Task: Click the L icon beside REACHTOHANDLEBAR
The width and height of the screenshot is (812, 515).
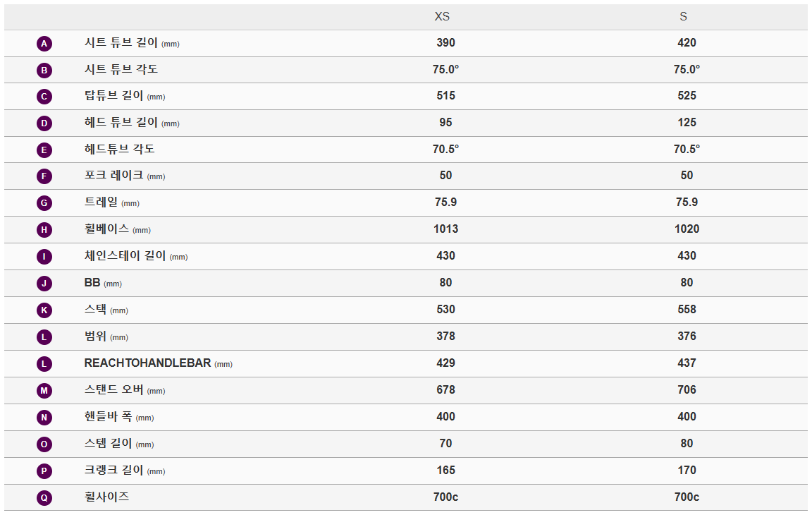Action: click(44, 364)
